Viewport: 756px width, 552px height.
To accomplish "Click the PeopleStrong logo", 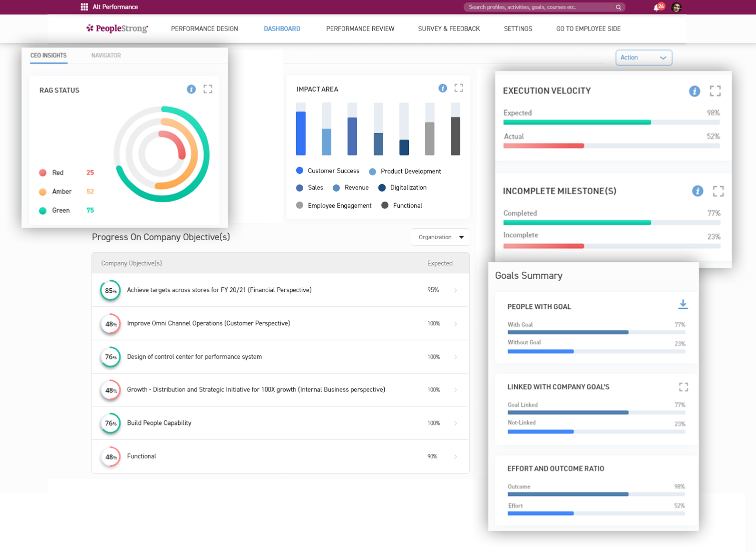I will coord(117,29).
